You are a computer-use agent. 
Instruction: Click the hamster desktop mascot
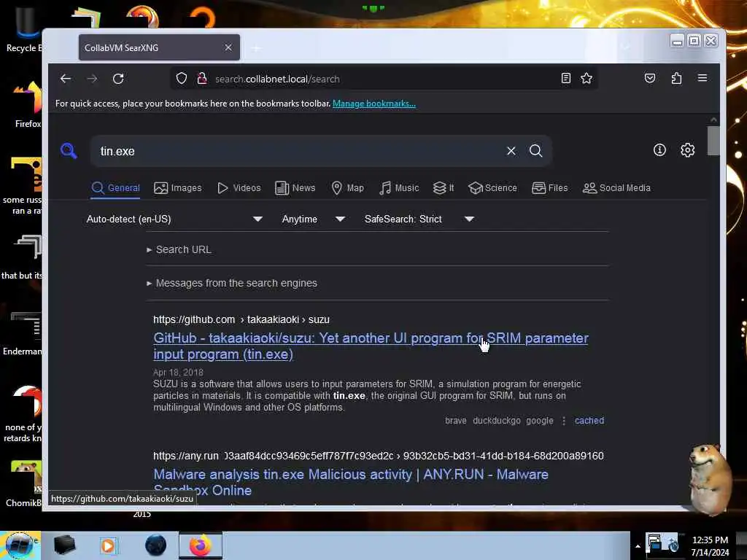point(709,480)
